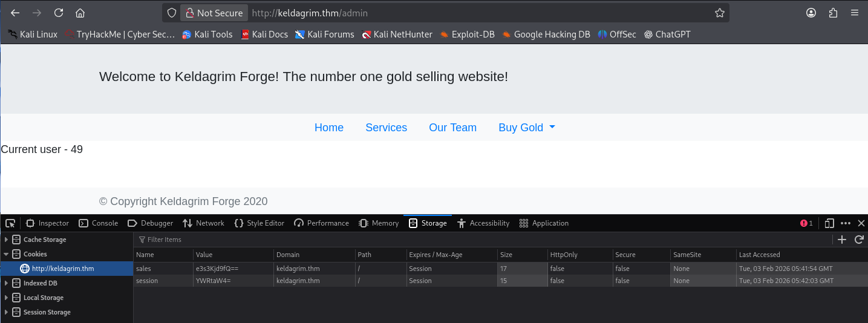
Task: Click the add cookie plus icon
Action: 842,240
